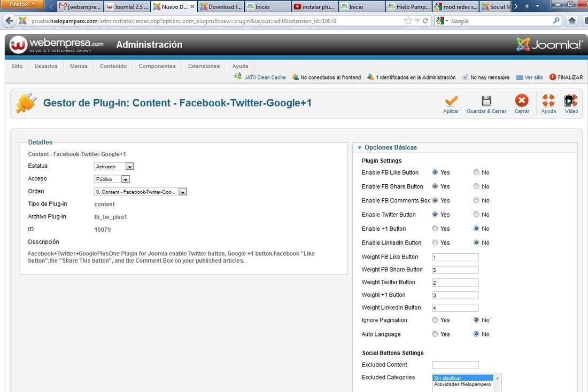
Task: Open the Extensiones menu
Action: click(x=204, y=66)
